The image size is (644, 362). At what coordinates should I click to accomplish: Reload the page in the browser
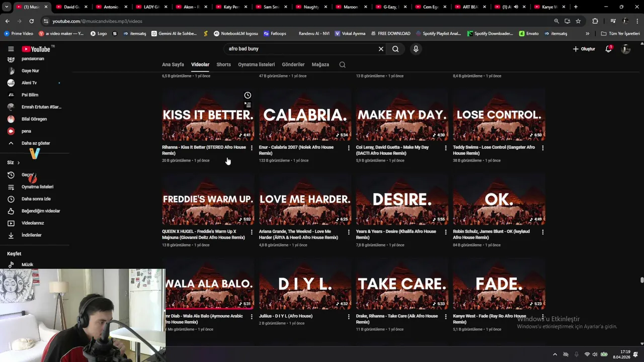click(31, 21)
